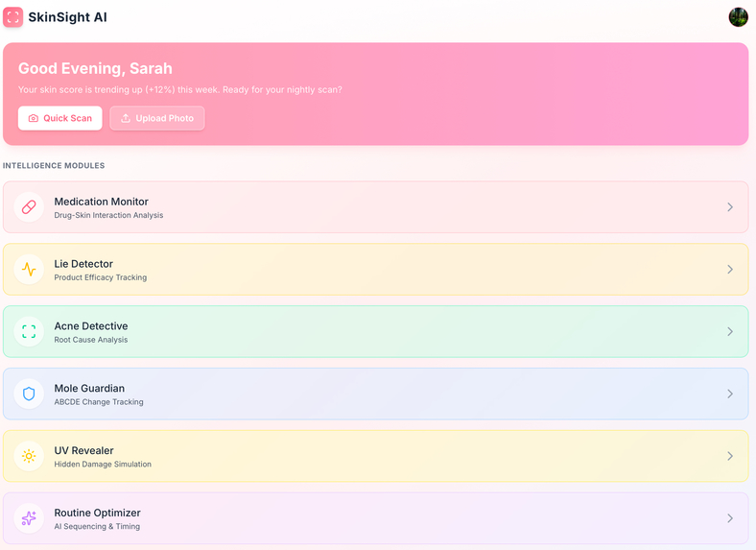Click the Hidden Damage Simulation subtitle
Screen dimensions: 756x550
click(103, 465)
